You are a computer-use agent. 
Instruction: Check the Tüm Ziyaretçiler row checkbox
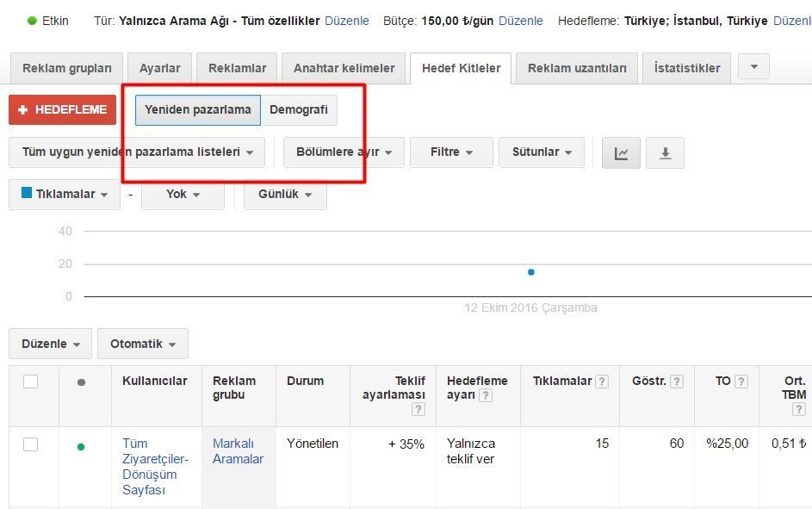click(x=31, y=444)
